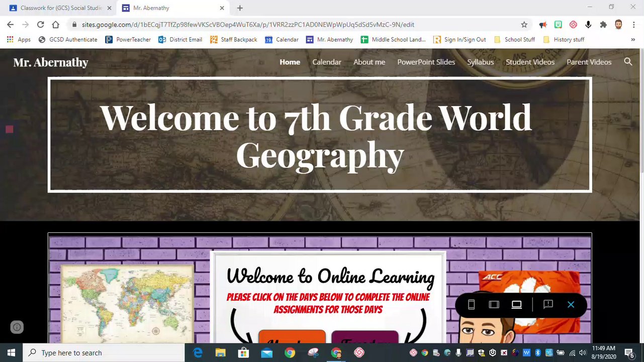
Task: Open the Apps bookmark shortcut
Action: tap(19, 39)
